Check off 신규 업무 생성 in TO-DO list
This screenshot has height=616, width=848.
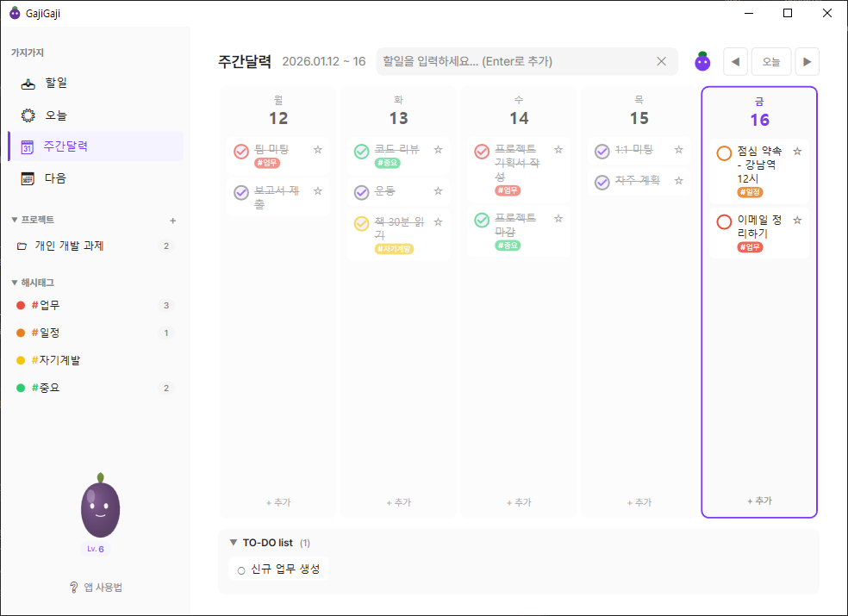[241, 569]
